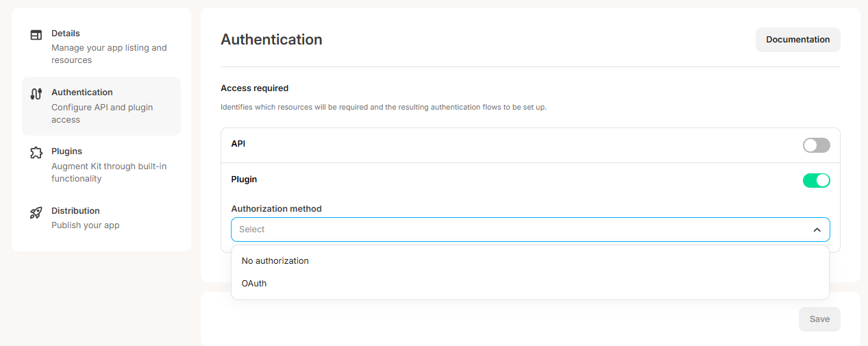Screen dimensions: 868x346
Task: Select the Authentication sidebar item
Action: pyautogui.click(x=101, y=106)
